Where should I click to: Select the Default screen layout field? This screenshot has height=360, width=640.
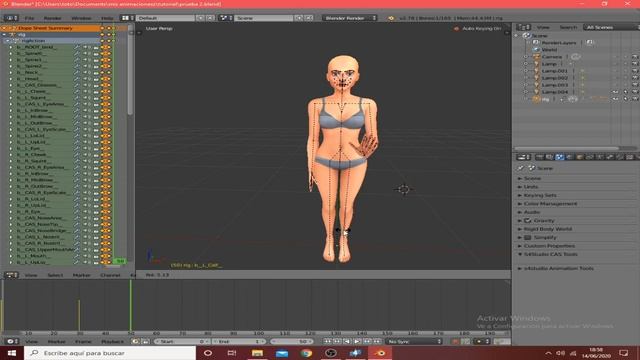(x=165, y=18)
